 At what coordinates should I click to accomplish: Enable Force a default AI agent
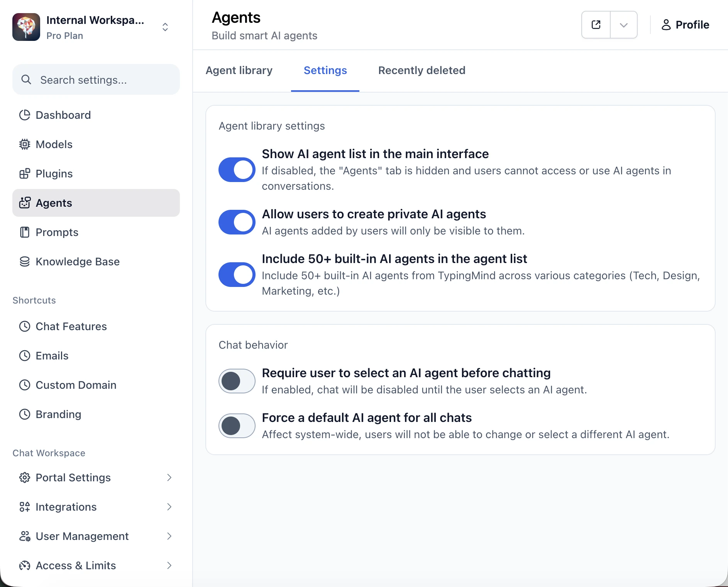click(x=237, y=426)
